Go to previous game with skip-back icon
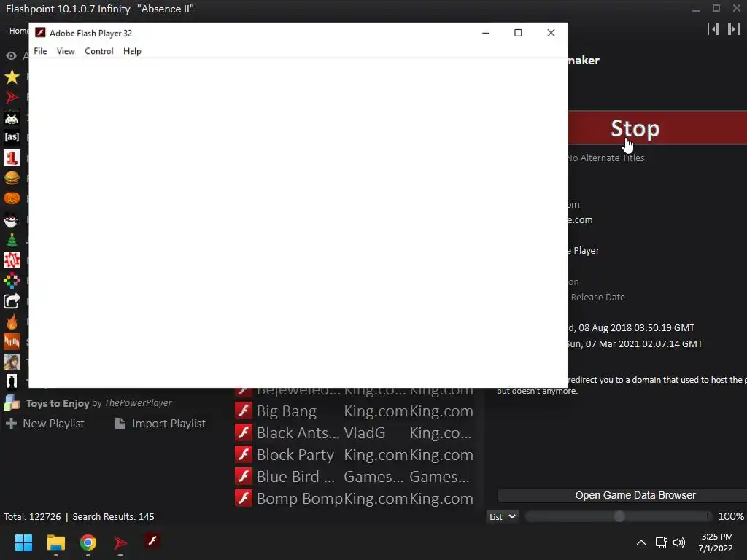The width and height of the screenshot is (747, 560). pos(713,29)
